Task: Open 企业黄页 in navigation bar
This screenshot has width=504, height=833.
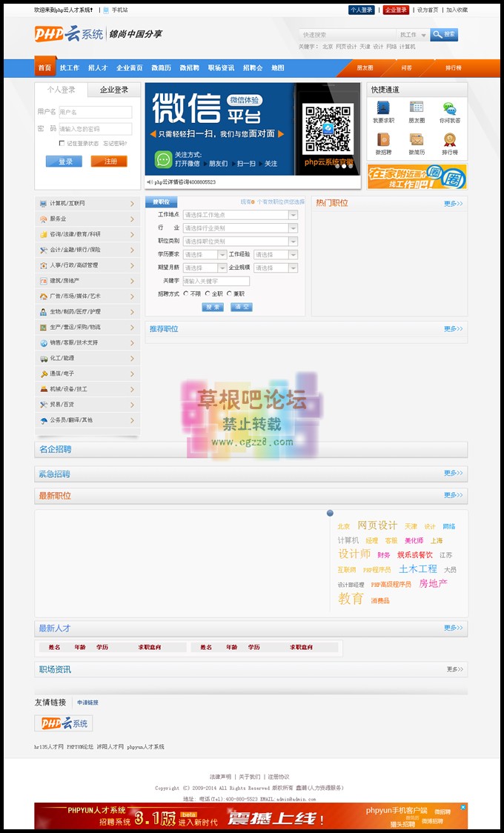Action: tap(130, 67)
